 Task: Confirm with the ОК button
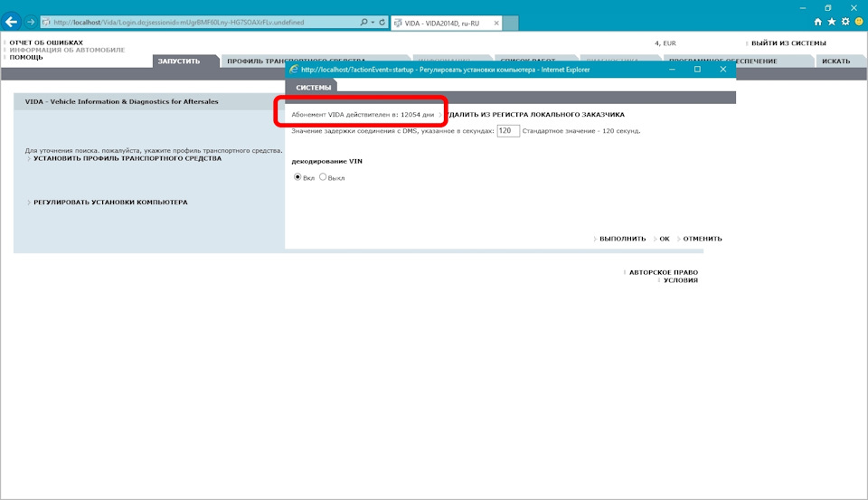(x=665, y=239)
